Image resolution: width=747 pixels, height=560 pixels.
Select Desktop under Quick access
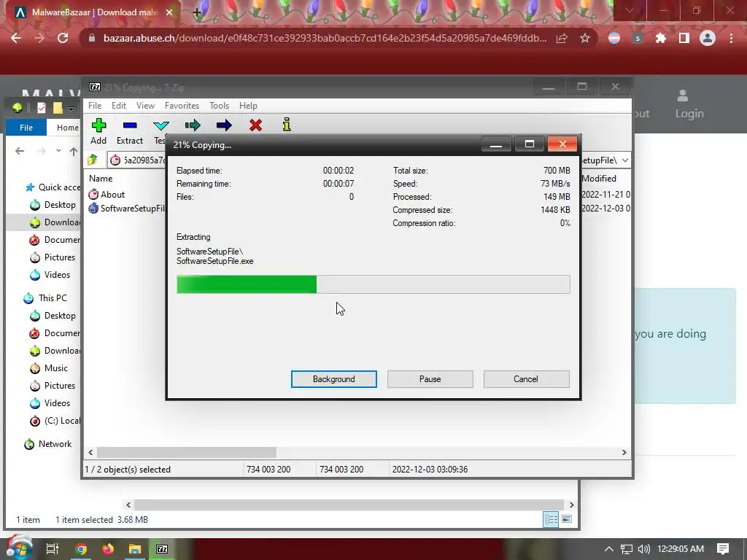pyautogui.click(x=53, y=205)
